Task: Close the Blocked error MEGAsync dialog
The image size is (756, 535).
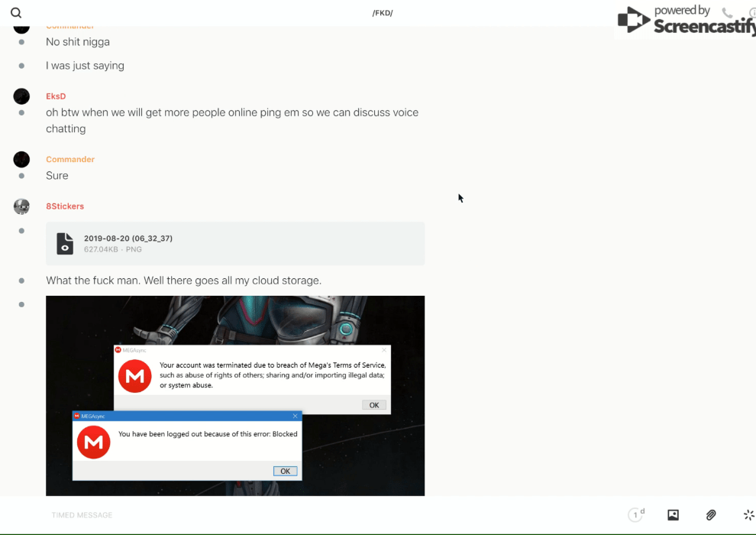Action: tap(295, 416)
